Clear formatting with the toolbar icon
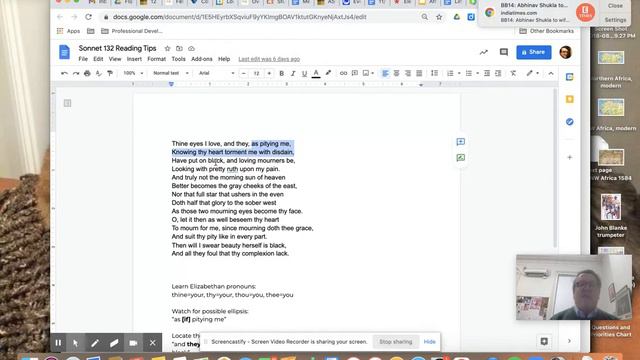The image size is (640, 360). [513, 73]
